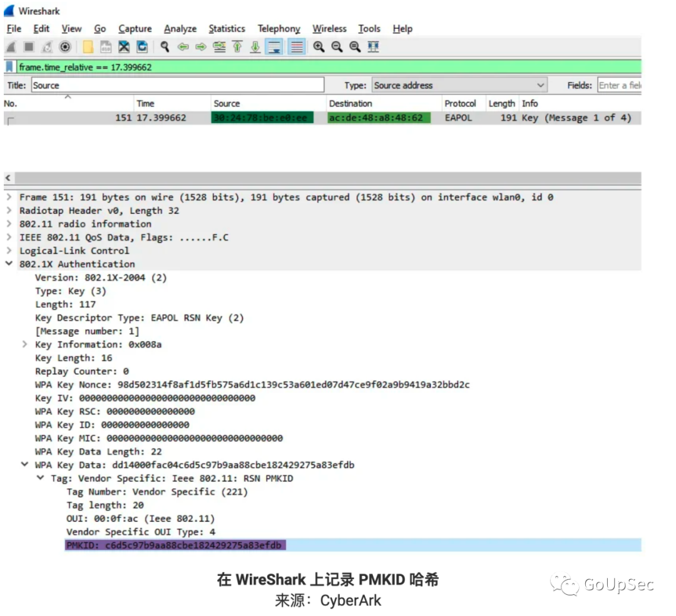676x616 pixels.
Task: Collapse the WPA Key Data row
Action: tap(24, 465)
